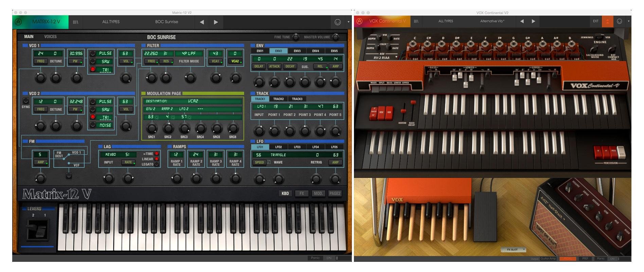Open the Matrix-12 V preset library browser icon
644x272 pixels.
coord(75,22)
